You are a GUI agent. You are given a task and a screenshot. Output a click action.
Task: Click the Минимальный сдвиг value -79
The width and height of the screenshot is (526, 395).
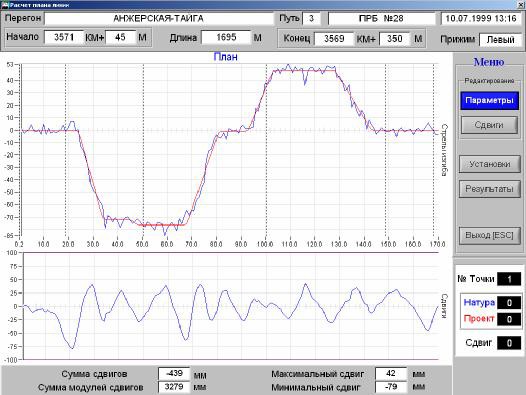coord(391,387)
